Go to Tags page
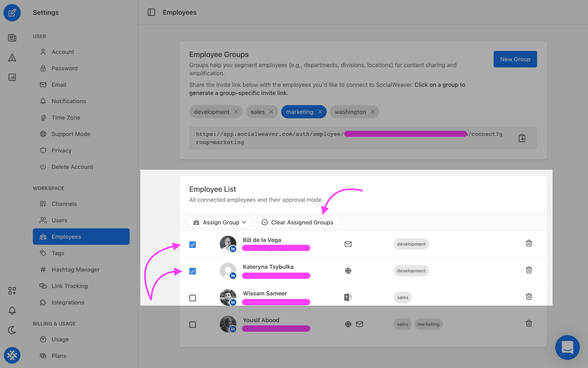This screenshot has width=588, height=368. pos(81,253)
